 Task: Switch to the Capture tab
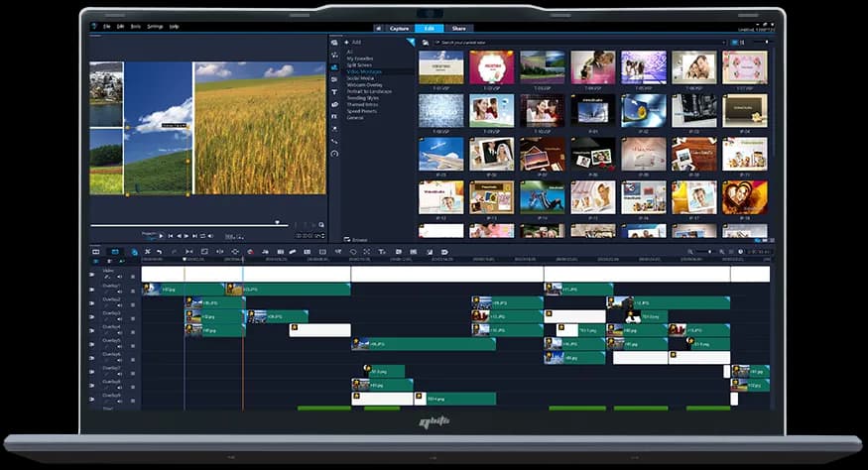click(x=399, y=28)
